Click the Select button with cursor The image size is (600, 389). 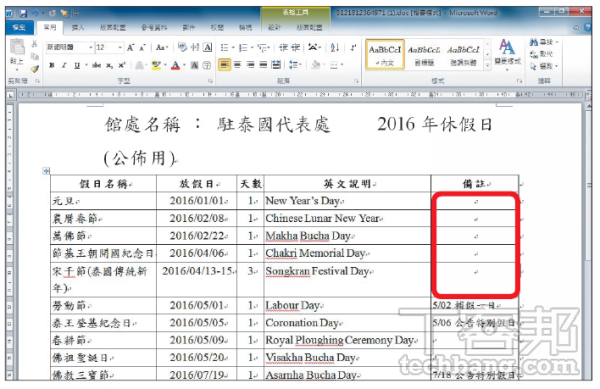(543, 66)
